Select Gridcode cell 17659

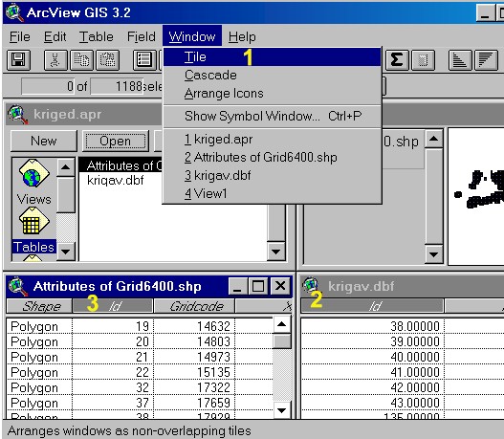pos(194,403)
